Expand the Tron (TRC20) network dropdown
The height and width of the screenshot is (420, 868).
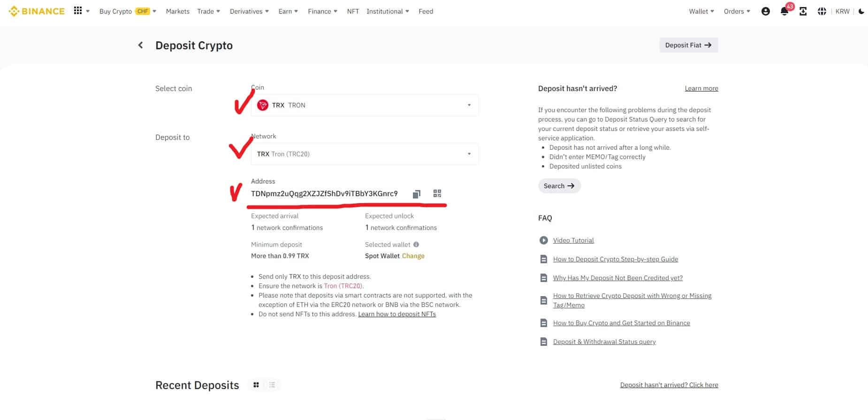(x=365, y=154)
